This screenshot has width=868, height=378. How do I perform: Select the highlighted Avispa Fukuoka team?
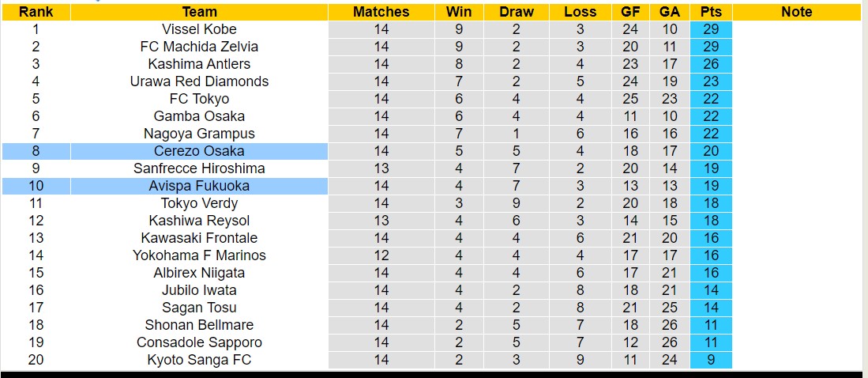pos(199,186)
